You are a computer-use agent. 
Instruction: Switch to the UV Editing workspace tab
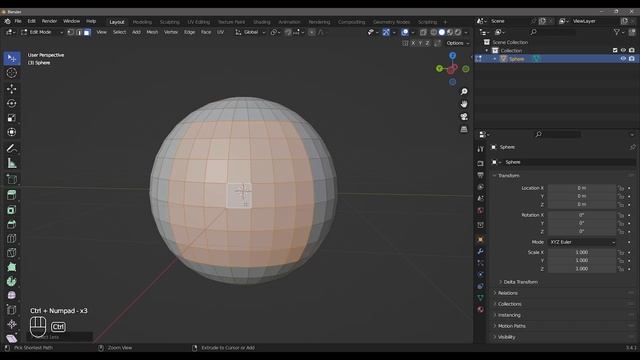pyautogui.click(x=199, y=22)
